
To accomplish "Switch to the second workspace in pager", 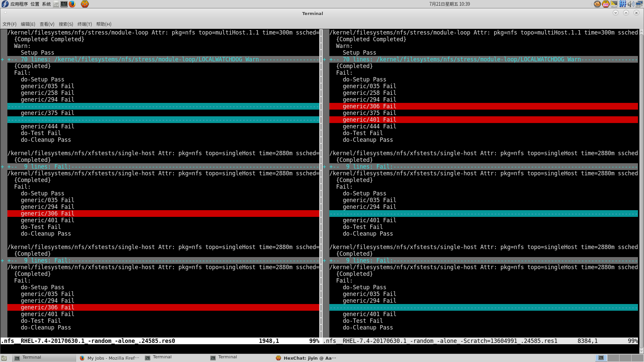I will point(613,358).
